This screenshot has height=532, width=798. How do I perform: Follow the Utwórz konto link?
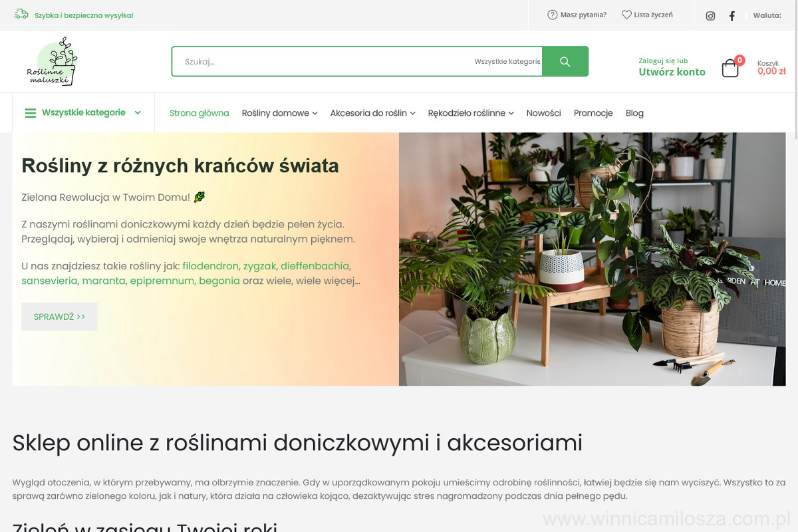(672, 72)
